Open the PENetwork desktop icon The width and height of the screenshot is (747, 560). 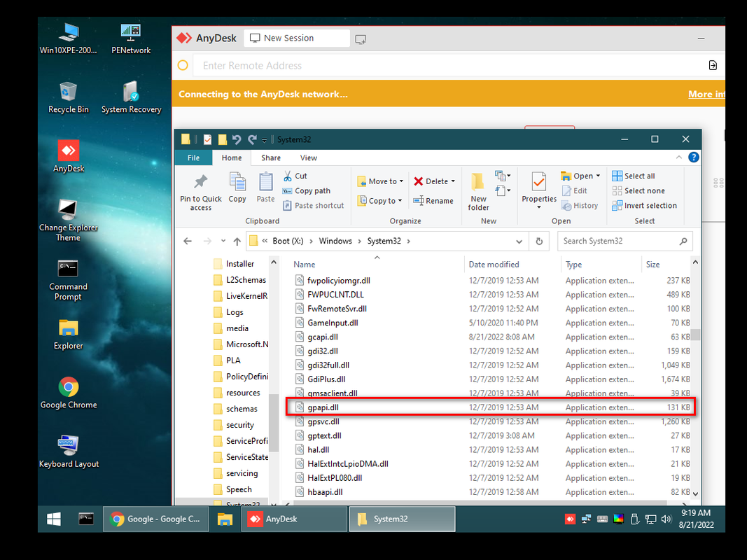(130, 38)
